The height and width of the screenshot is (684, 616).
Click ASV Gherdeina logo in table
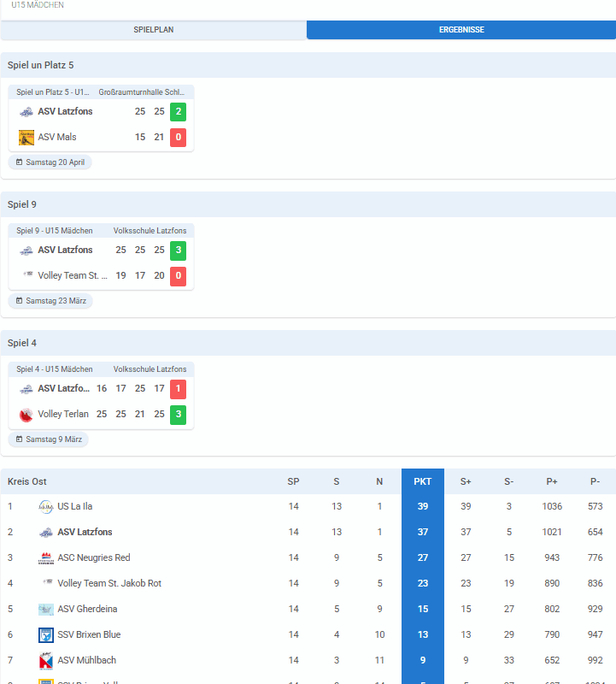tap(46, 610)
